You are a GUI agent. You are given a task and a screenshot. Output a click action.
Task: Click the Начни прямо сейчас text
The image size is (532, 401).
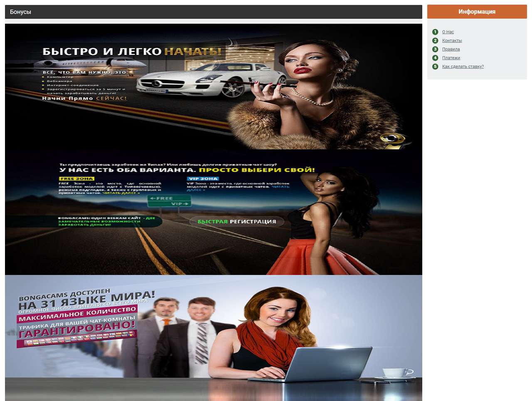pyautogui.click(x=84, y=98)
